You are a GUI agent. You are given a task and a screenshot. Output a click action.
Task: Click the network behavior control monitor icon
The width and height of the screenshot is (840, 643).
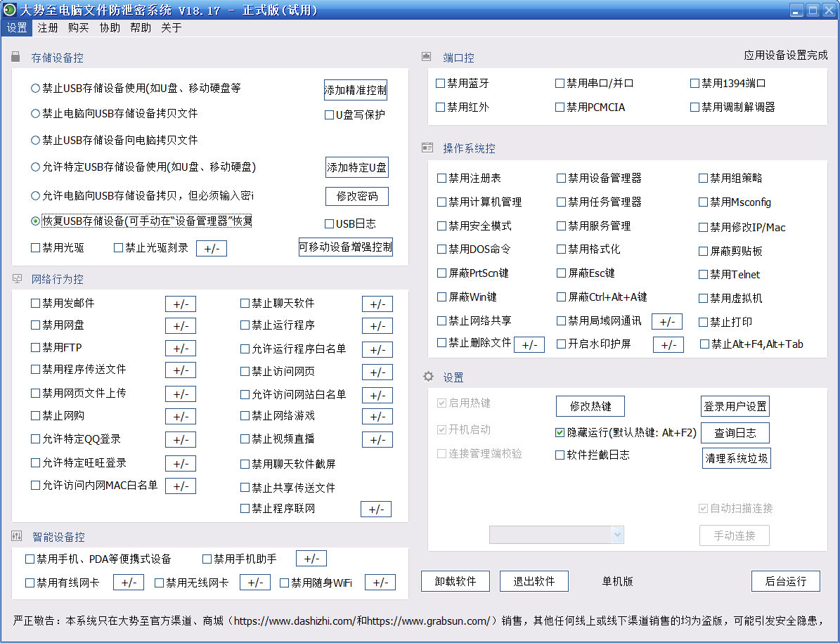click(x=16, y=278)
